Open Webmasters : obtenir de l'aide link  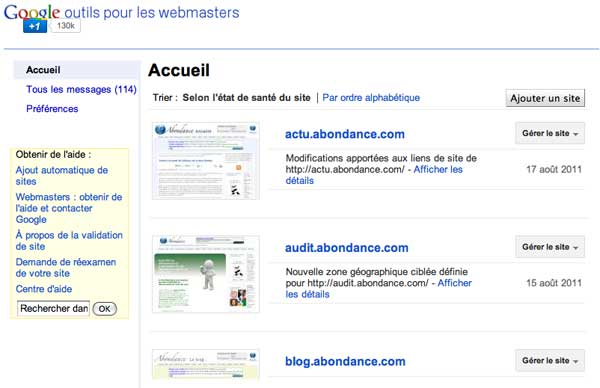69,208
